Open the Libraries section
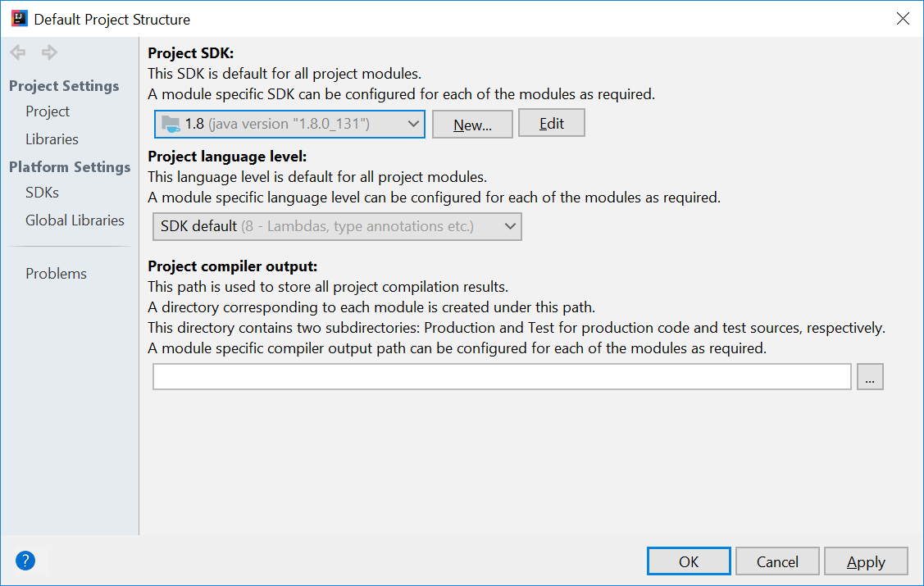The height and width of the screenshot is (586, 924). tap(52, 139)
